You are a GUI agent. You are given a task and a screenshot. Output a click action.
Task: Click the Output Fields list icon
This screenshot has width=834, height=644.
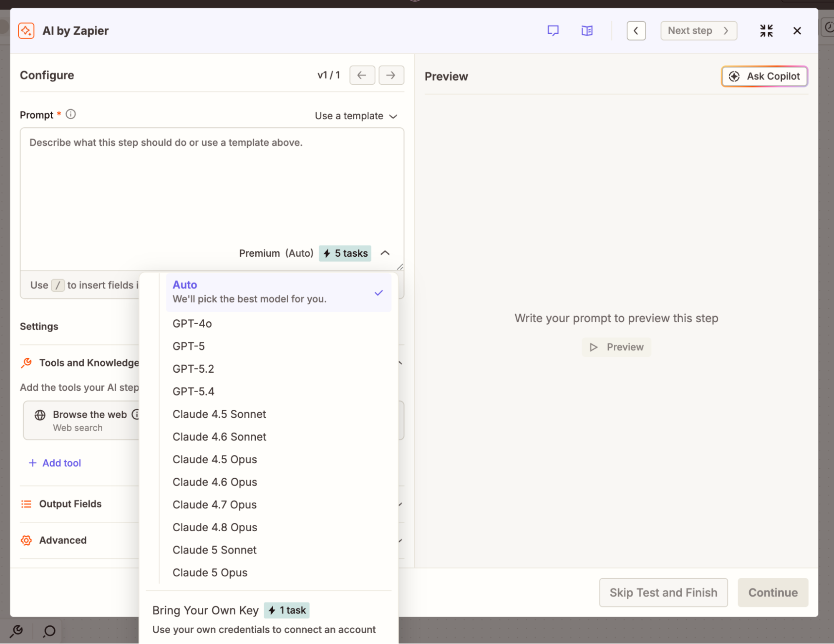26,504
